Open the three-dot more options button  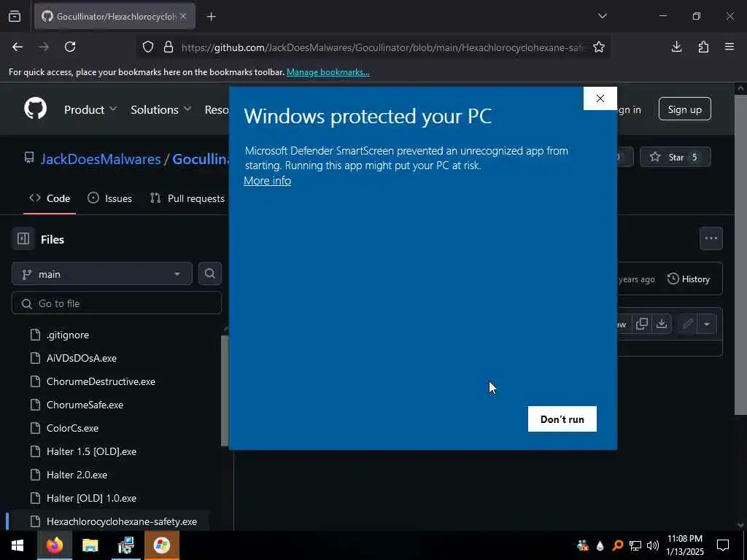coord(711,238)
